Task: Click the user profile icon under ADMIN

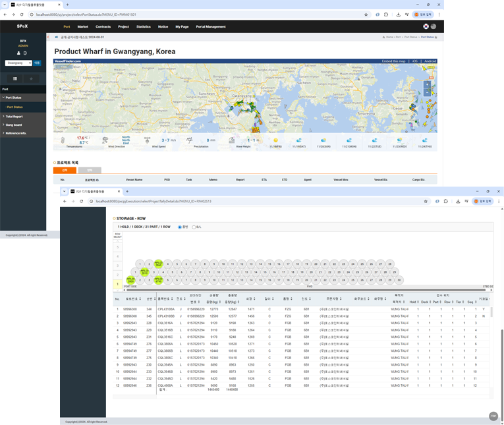Action: (18, 53)
